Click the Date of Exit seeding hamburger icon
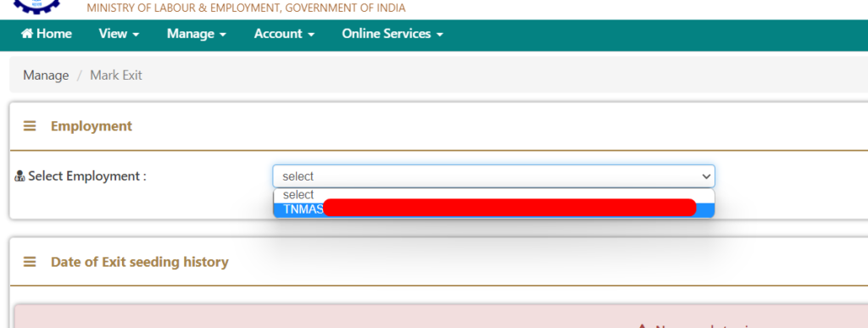Image resolution: width=868 pixels, height=328 pixels. click(30, 262)
